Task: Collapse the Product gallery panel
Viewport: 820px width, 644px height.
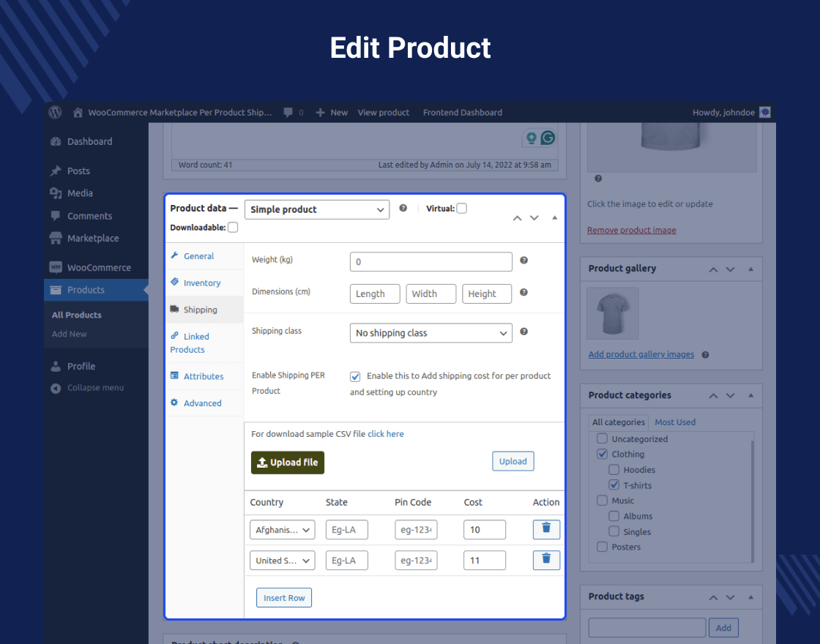Action: pyautogui.click(x=751, y=269)
